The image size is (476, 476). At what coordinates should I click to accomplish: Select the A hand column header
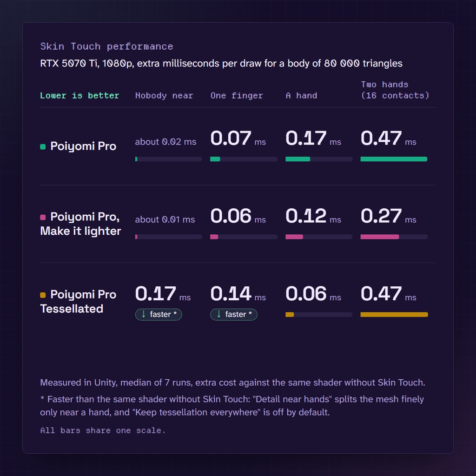pos(301,96)
